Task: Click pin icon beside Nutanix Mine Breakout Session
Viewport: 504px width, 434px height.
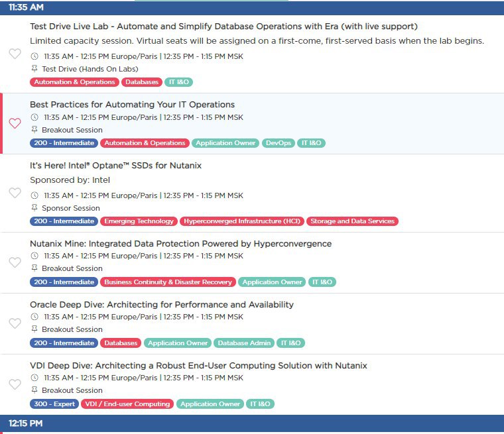Action: [x=34, y=268]
